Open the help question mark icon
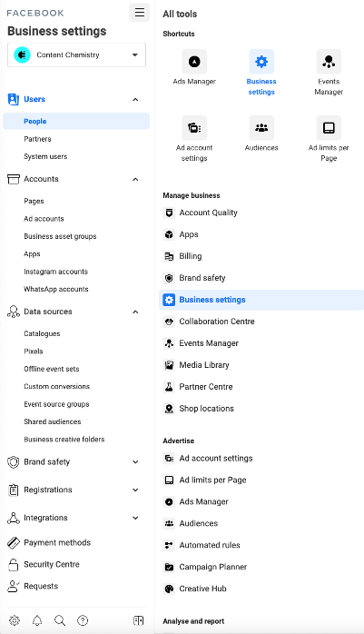This screenshot has height=634, width=364. click(x=83, y=620)
